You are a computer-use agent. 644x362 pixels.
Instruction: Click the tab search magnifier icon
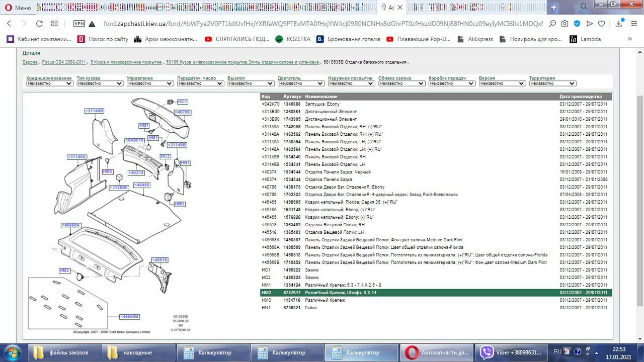pyautogui.click(x=584, y=7)
